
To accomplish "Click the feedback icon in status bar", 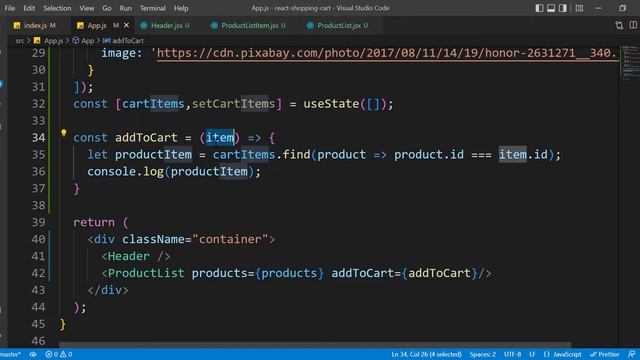I will pos(631,354).
